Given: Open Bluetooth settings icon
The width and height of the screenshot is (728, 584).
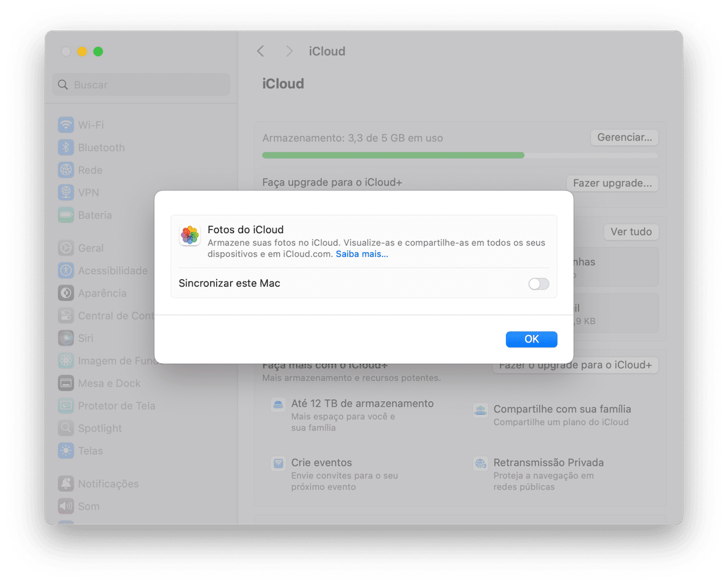Looking at the screenshot, I should (66, 147).
